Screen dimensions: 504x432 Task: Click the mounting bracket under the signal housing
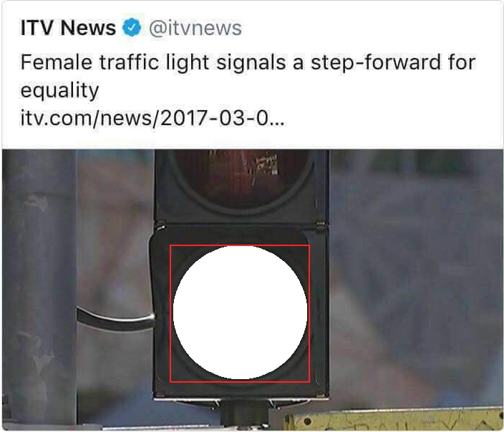243,411
